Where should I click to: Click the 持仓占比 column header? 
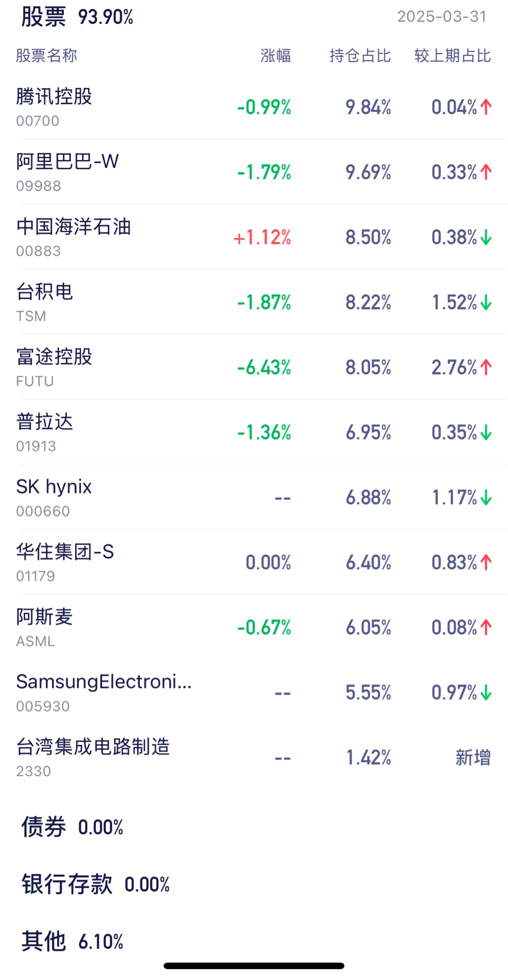coord(360,55)
